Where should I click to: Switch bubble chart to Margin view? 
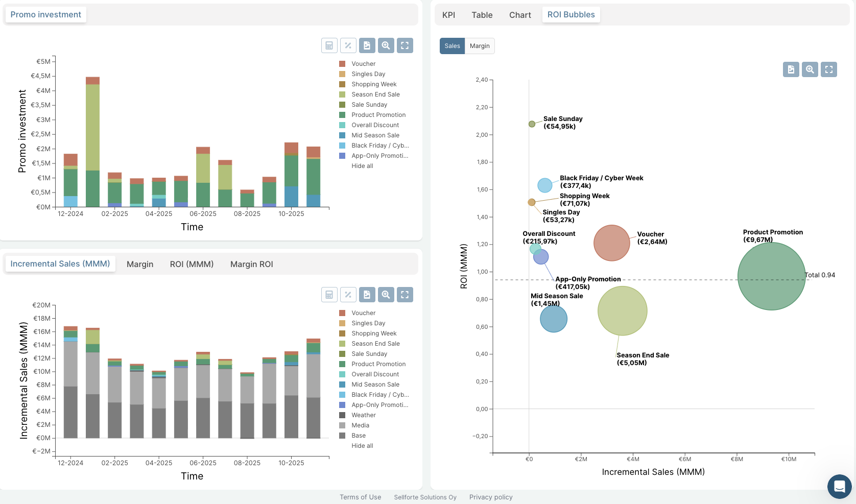pyautogui.click(x=480, y=46)
